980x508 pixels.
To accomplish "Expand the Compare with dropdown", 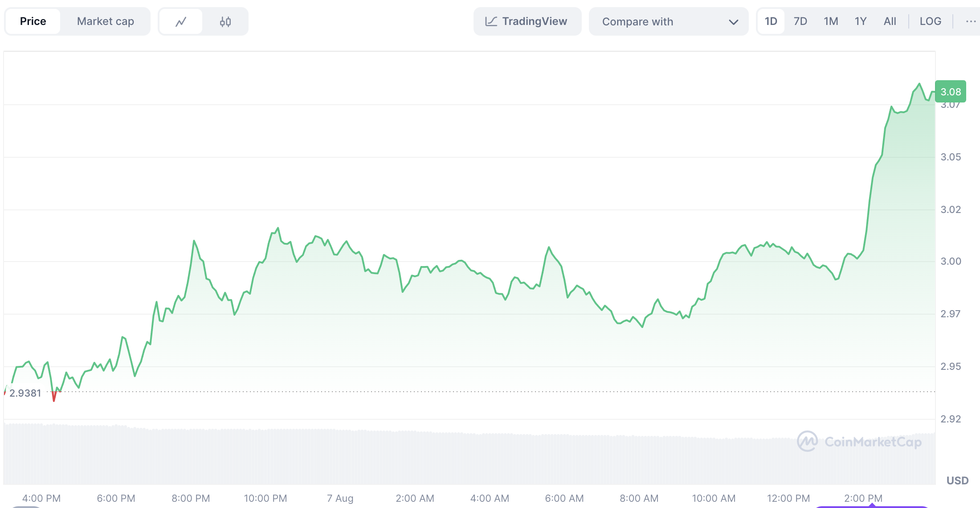I will 669,21.
